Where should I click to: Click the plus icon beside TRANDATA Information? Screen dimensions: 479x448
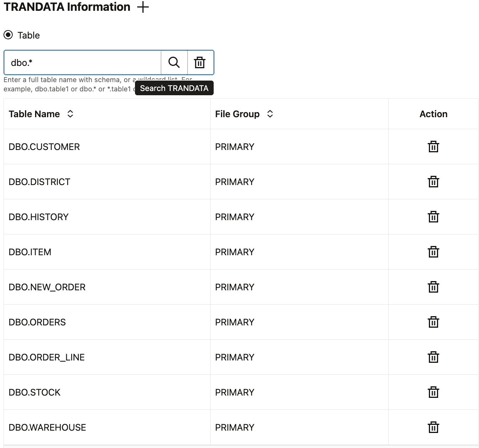[143, 7]
